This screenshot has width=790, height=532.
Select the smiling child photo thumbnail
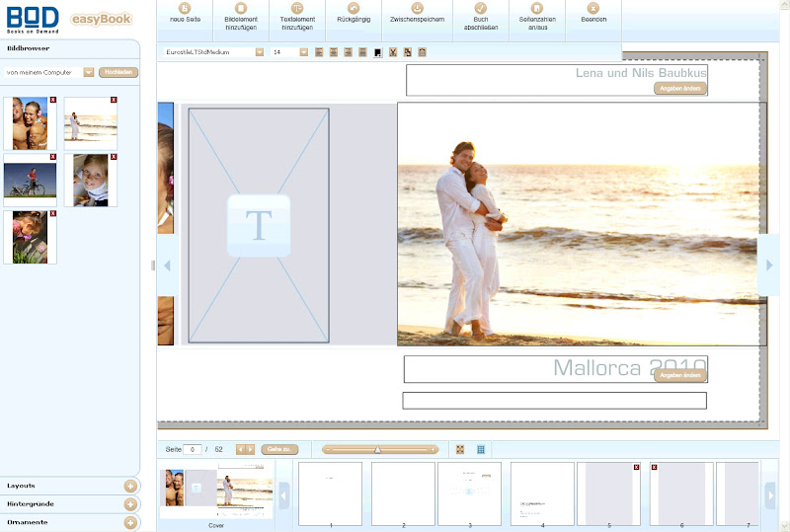pyautogui.click(x=91, y=181)
